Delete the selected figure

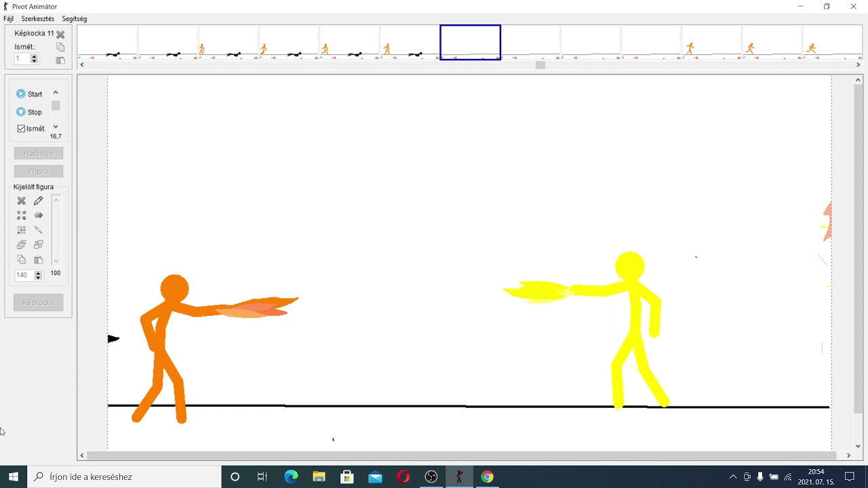(x=22, y=201)
